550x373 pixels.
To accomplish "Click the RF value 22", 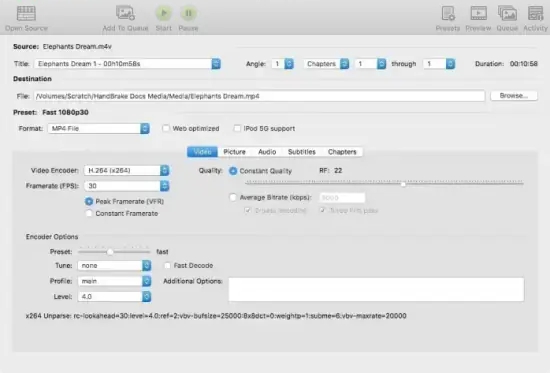I will point(338,171).
